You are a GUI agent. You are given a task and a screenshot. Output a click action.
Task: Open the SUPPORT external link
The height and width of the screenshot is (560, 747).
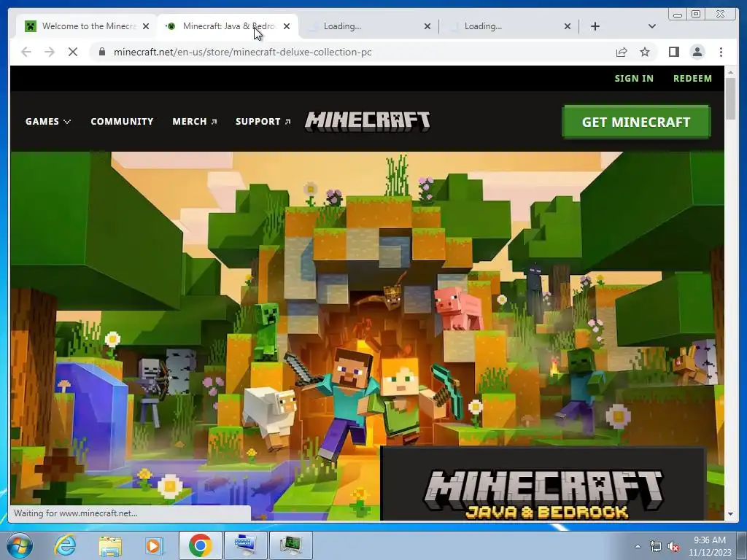point(263,122)
